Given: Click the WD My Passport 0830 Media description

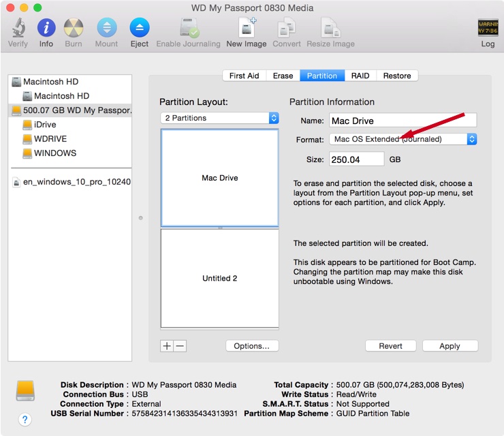Looking at the screenshot, I should click(184, 385).
